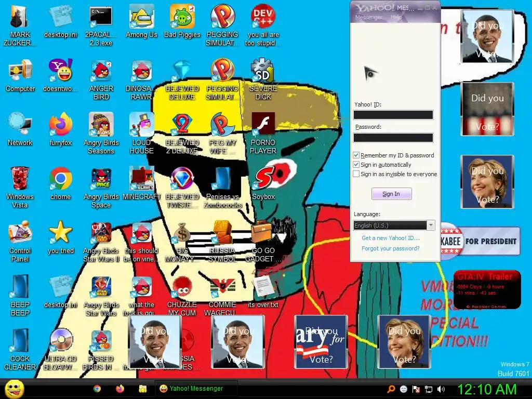Click the volume speaker tray icon

pos(441,389)
